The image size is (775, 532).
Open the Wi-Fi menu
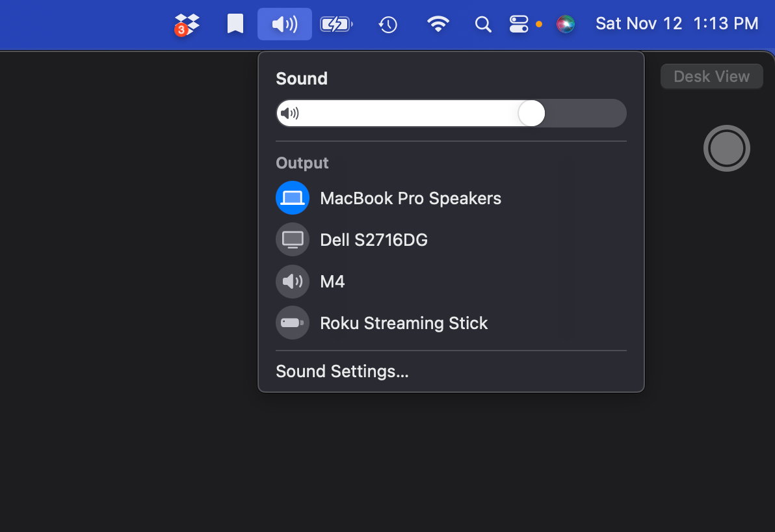click(x=438, y=23)
